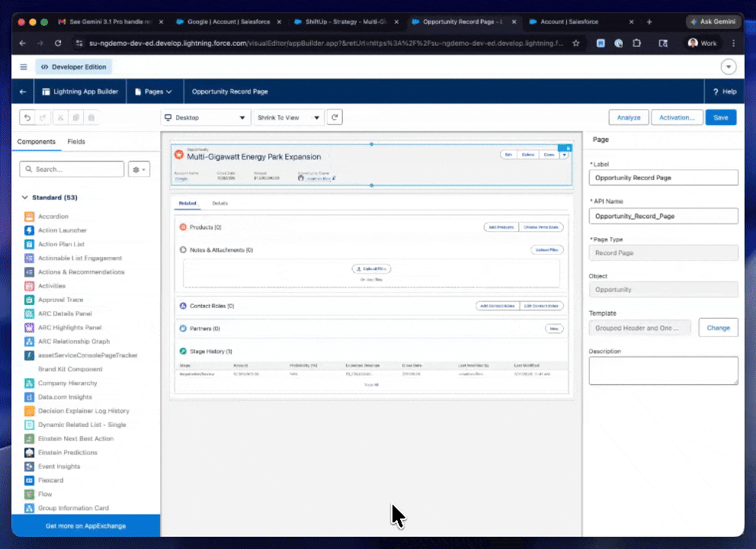The width and height of the screenshot is (756, 549).
Task: Open the Shrink To View zoom dropdown
Action: click(x=290, y=117)
